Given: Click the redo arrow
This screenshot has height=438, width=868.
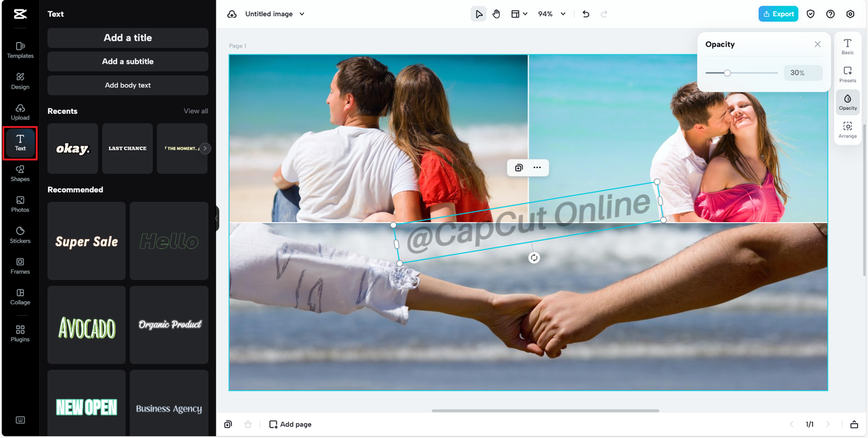Looking at the screenshot, I should [604, 14].
